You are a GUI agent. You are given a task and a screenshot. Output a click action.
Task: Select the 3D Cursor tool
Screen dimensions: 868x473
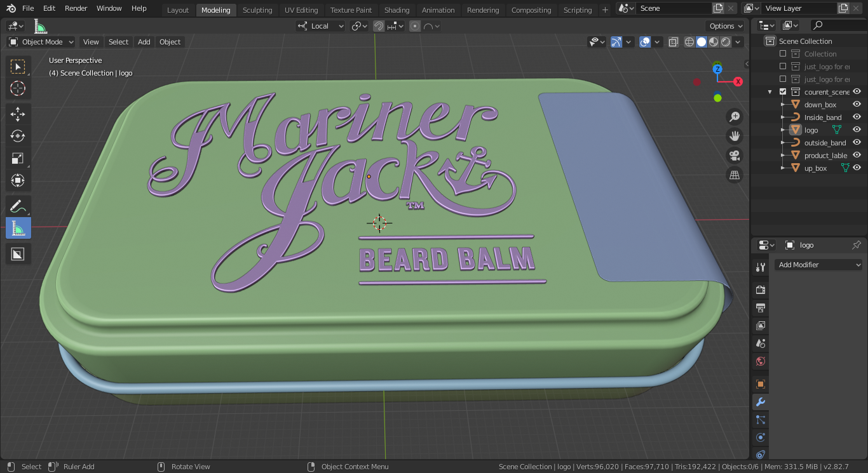click(18, 88)
